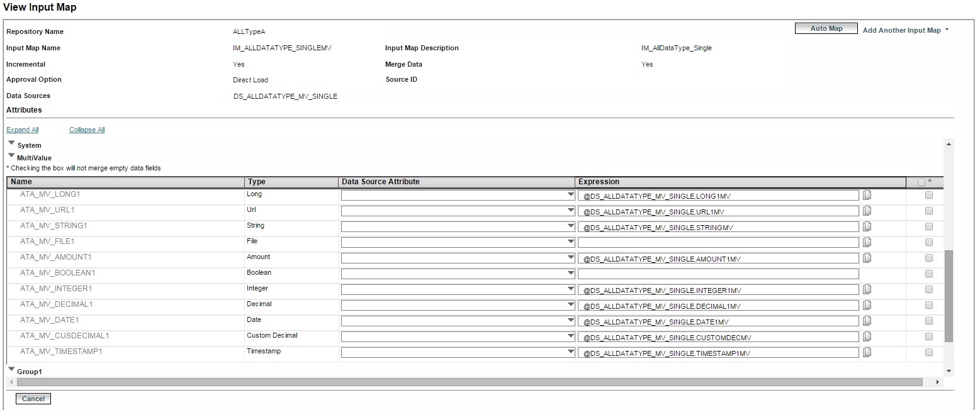Tick the merge checkbox for ATA_MV_BOOLEAN1
980x410 pixels.
pyautogui.click(x=929, y=274)
